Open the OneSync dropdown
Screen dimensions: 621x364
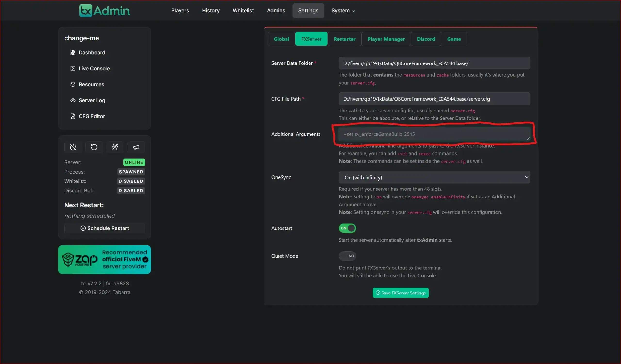434,177
